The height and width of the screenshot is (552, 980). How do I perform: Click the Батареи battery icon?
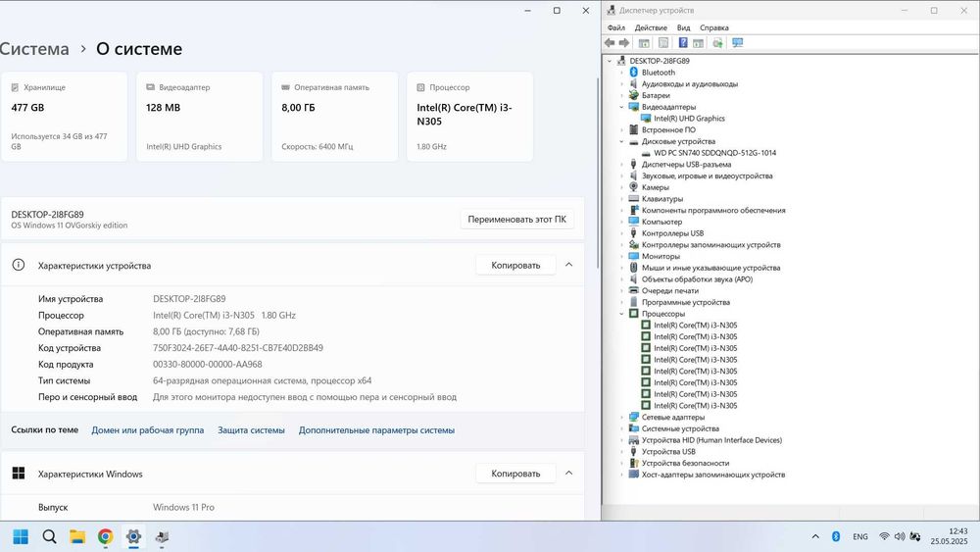point(633,96)
